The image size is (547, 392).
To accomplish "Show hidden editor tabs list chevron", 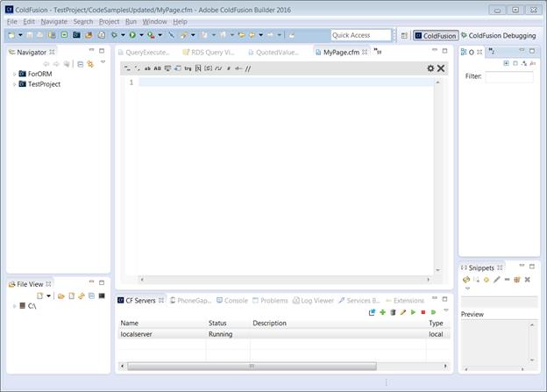I will [378, 52].
